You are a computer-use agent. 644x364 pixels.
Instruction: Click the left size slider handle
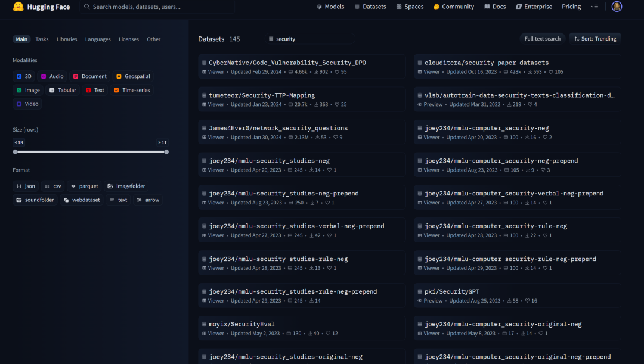click(x=15, y=152)
